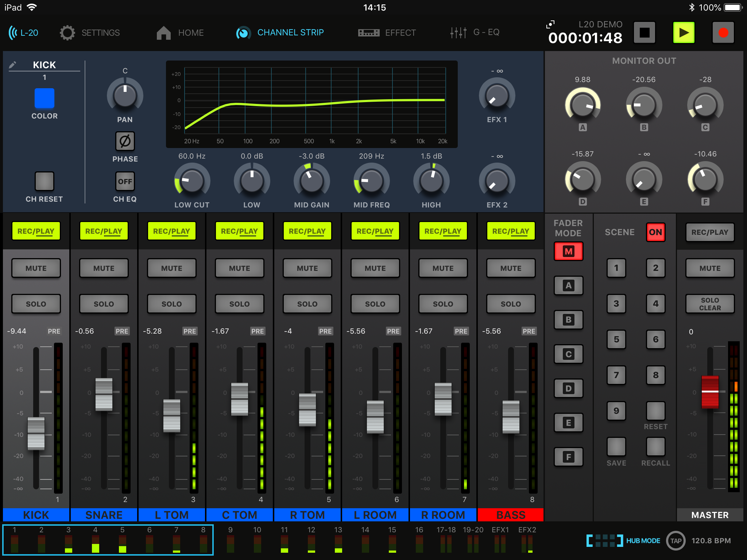Click the expand icon beside L20 DEMO
Image resolution: width=747 pixels, height=560 pixels.
(x=550, y=24)
